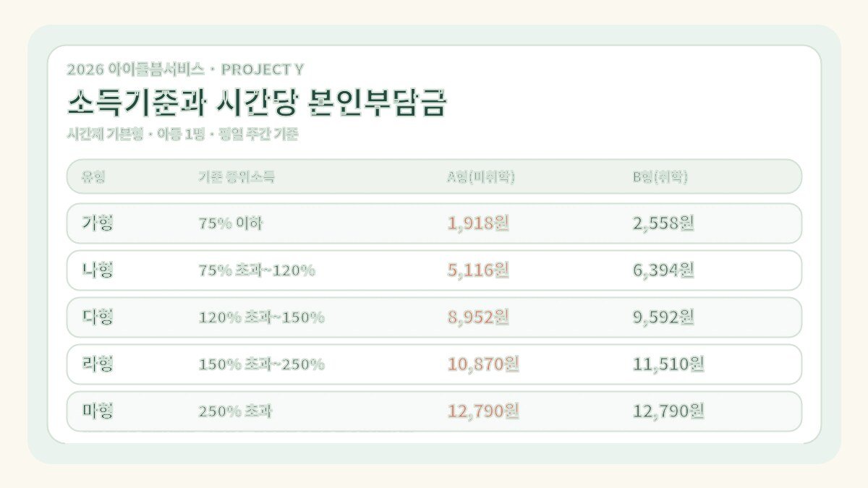Select the 기준 중위소득 column header
868x488 pixels.
click(x=237, y=177)
